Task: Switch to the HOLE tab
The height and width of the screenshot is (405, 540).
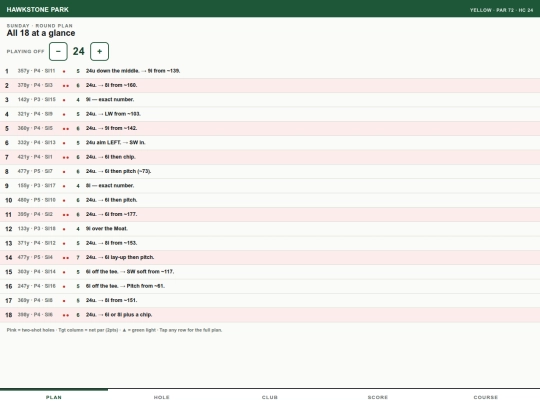Action: point(162,397)
